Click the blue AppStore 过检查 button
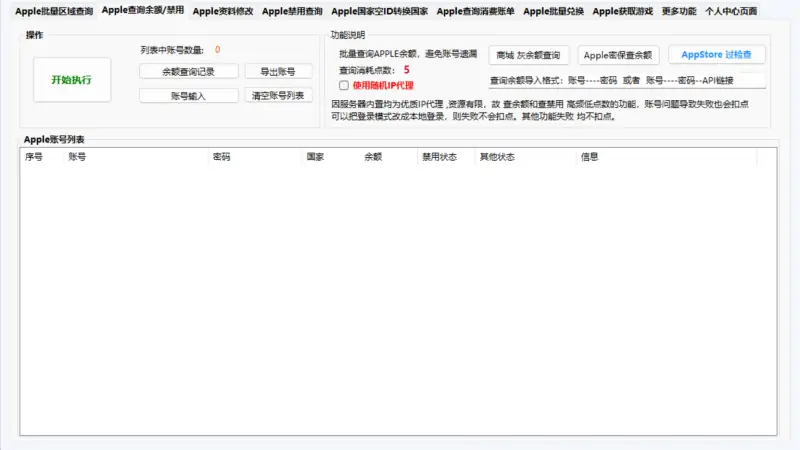This screenshot has width=800, height=450. tap(716, 55)
